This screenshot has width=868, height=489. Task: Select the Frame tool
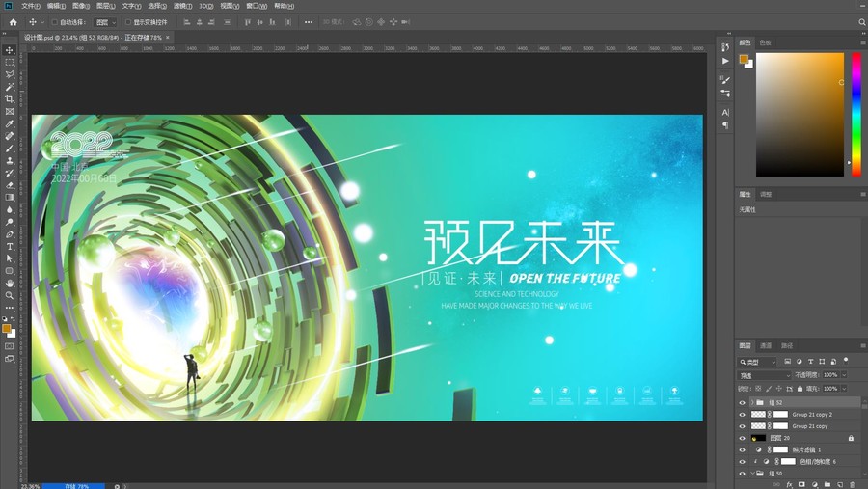10,111
